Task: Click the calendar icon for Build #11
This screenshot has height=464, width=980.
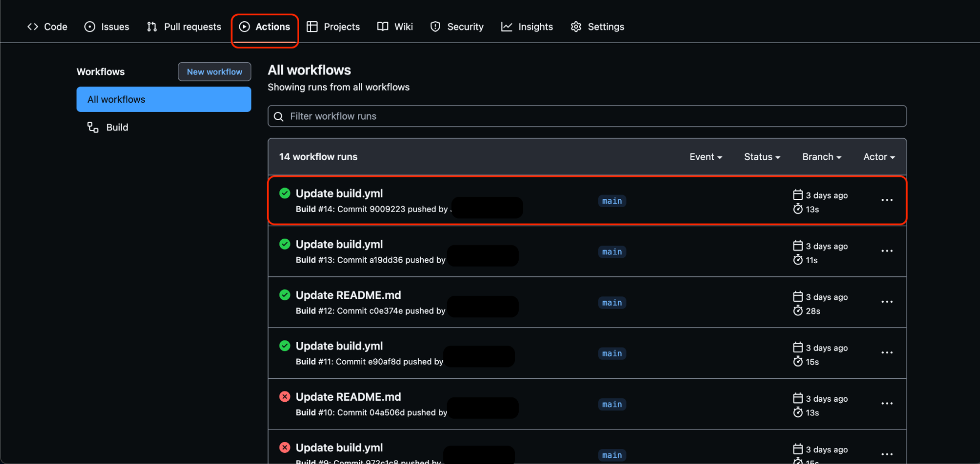Action: coord(798,347)
